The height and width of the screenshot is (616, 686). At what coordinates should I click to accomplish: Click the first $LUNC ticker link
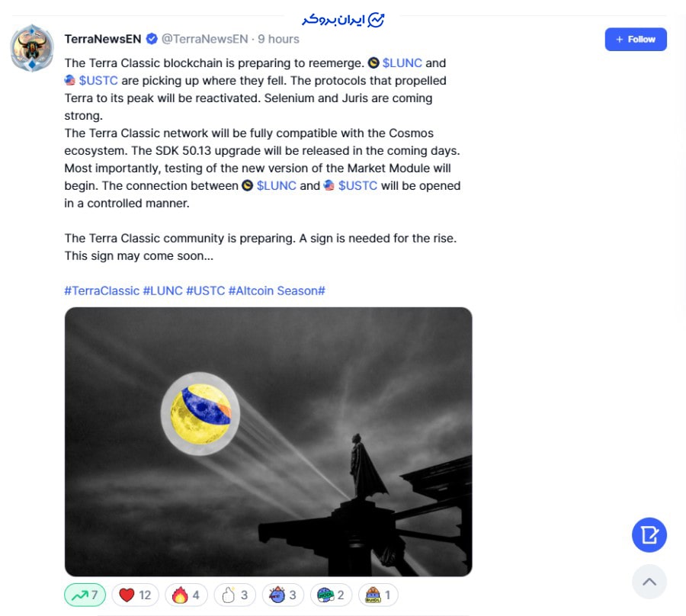point(402,63)
